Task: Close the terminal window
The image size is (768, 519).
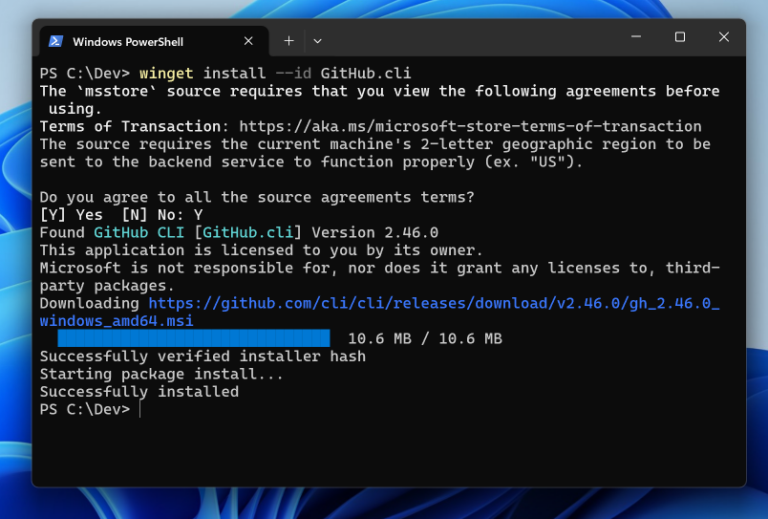Action: tap(724, 37)
